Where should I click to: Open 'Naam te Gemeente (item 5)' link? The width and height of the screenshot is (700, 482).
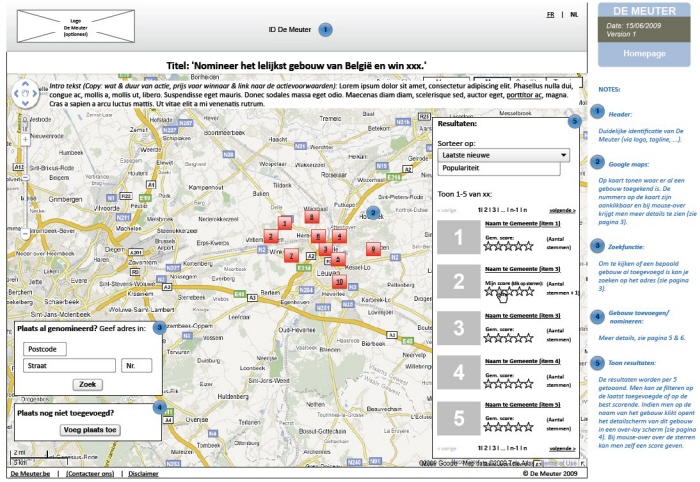pos(522,404)
